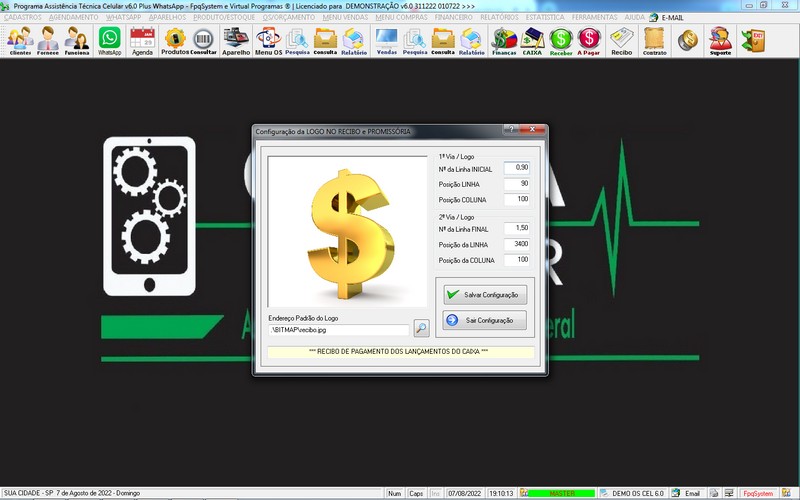800x500 pixels.
Task: Click the dialog help question mark button
Action: [511, 129]
